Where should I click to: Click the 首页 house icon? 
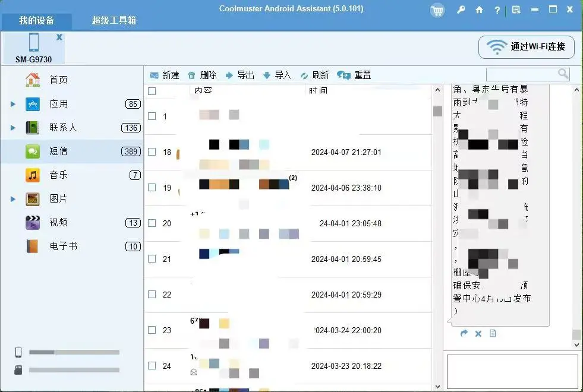tap(33, 80)
